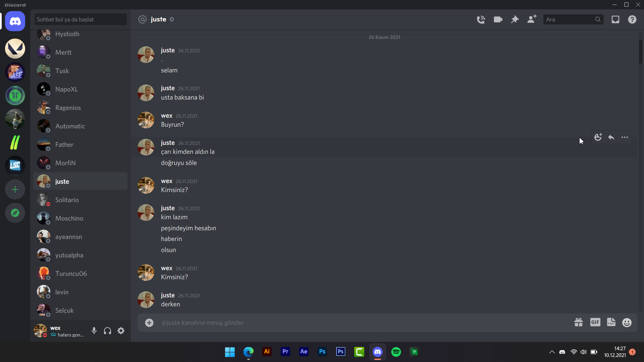Toggle headphone deafen
The height and width of the screenshot is (362, 644).
[x=107, y=331]
